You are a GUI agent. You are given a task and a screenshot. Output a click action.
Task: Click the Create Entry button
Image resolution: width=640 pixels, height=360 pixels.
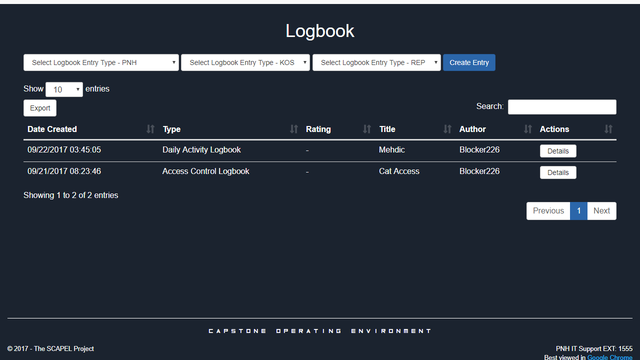(469, 62)
